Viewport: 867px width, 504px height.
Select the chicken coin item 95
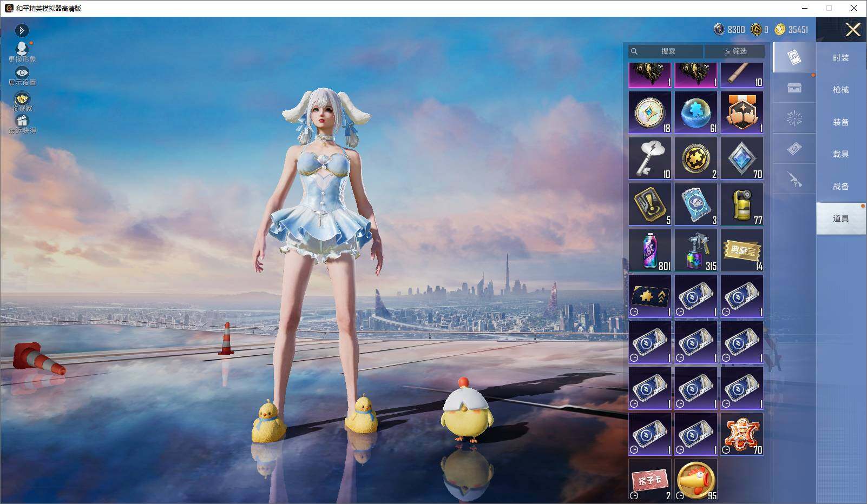[x=696, y=480]
